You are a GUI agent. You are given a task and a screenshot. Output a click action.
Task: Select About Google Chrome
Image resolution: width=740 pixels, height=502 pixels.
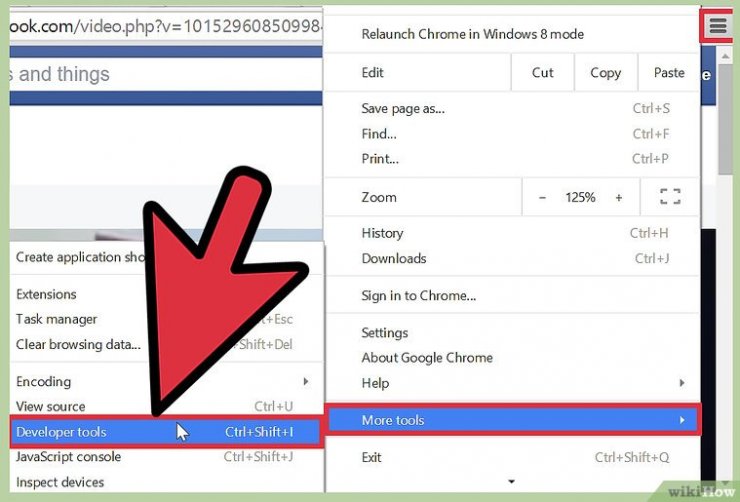[x=512, y=358]
